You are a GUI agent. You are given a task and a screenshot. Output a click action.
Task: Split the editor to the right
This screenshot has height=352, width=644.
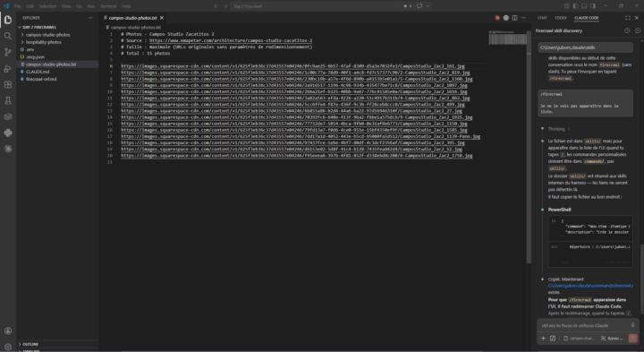coord(514,18)
